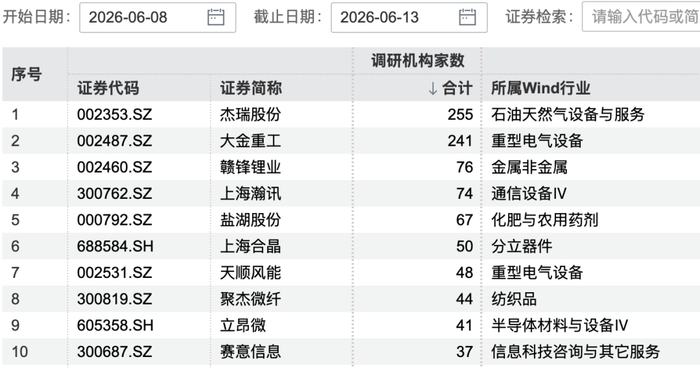Click the 证券代码 column header
This screenshot has height=368, width=700.
(x=108, y=88)
